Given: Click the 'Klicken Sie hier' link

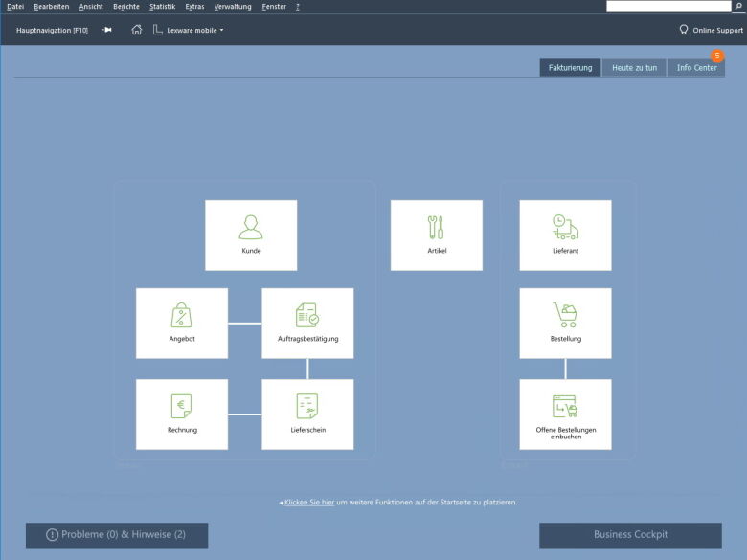Looking at the screenshot, I should [308, 502].
